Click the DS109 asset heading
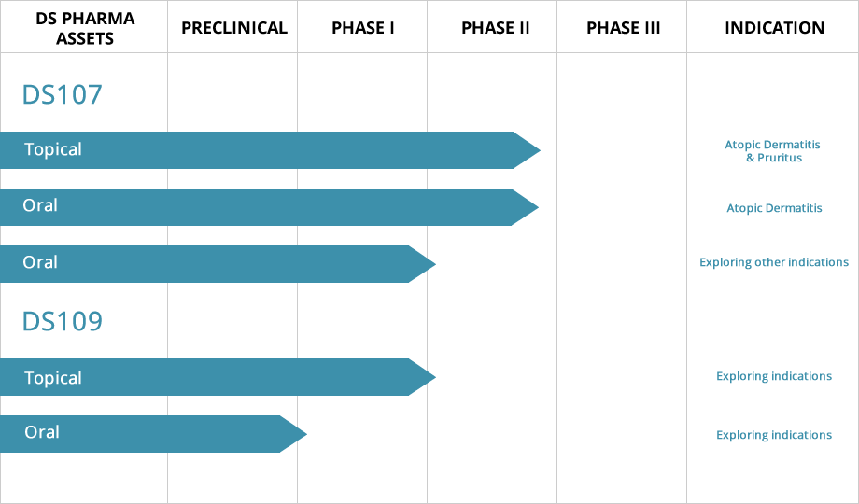This screenshot has width=859, height=504. coord(62,321)
